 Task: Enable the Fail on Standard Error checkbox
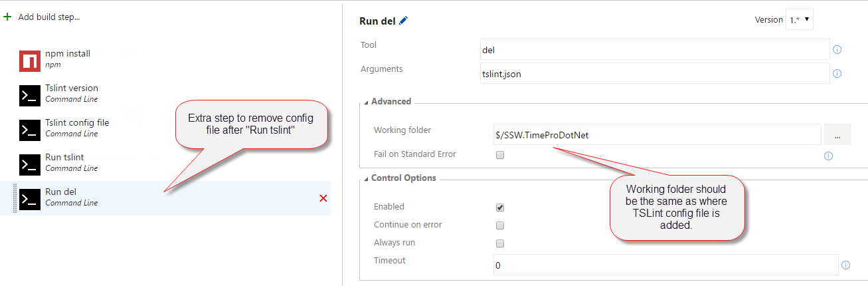(x=500, y=155)
